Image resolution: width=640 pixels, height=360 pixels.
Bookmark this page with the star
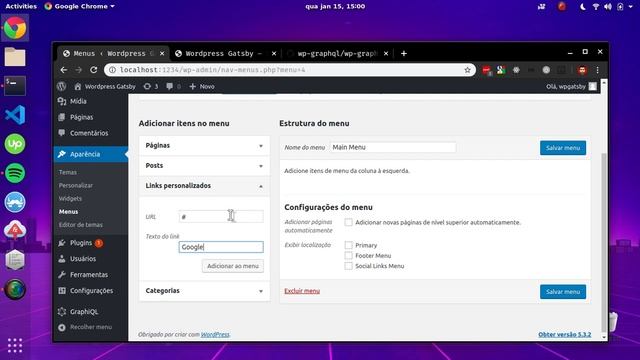click(467, 70)
